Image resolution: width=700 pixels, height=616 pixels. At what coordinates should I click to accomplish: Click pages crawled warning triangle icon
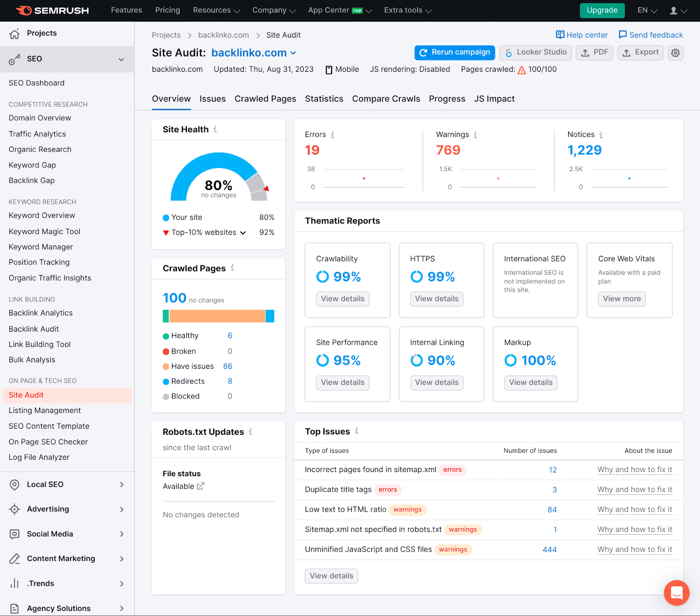click(521, 70)
